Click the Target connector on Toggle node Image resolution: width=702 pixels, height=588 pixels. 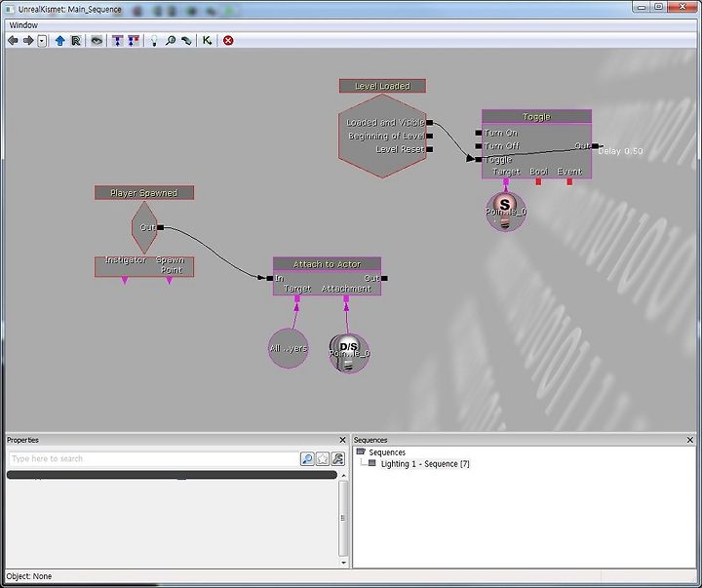coord(506,181)
